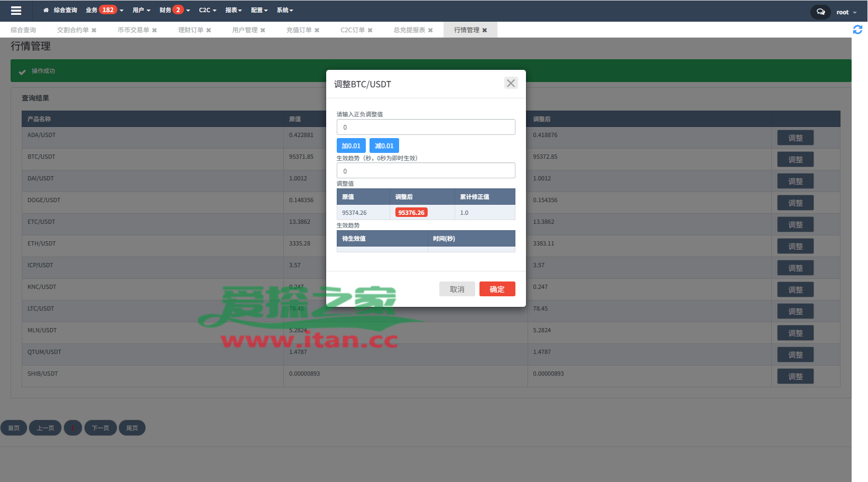Close the 交割合约单 tab via its X

pos(94,30)
